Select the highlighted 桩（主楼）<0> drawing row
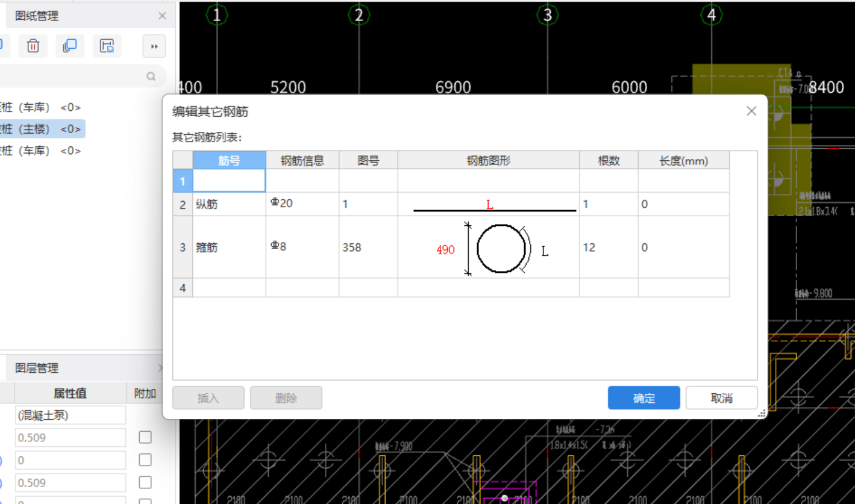The image size is (855, 504). coord(42,129)
